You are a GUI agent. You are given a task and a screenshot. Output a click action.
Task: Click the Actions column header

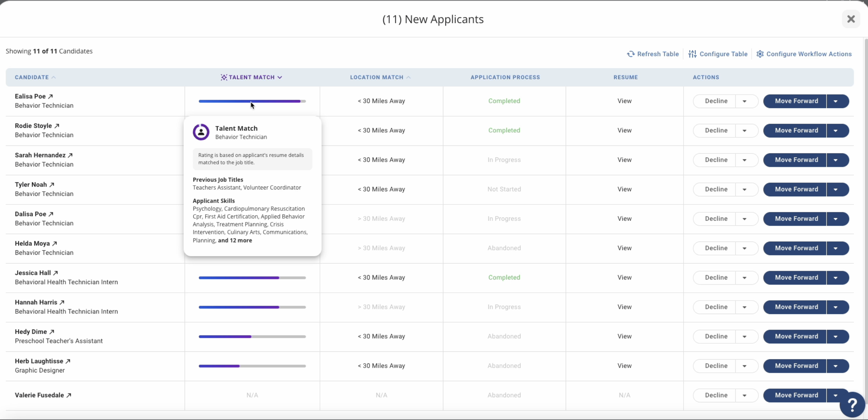point(706,77)
